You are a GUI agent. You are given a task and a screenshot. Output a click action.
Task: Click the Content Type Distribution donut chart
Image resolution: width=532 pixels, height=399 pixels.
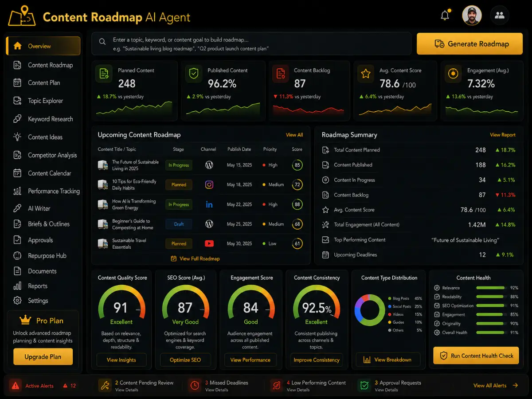pos(370,310)
